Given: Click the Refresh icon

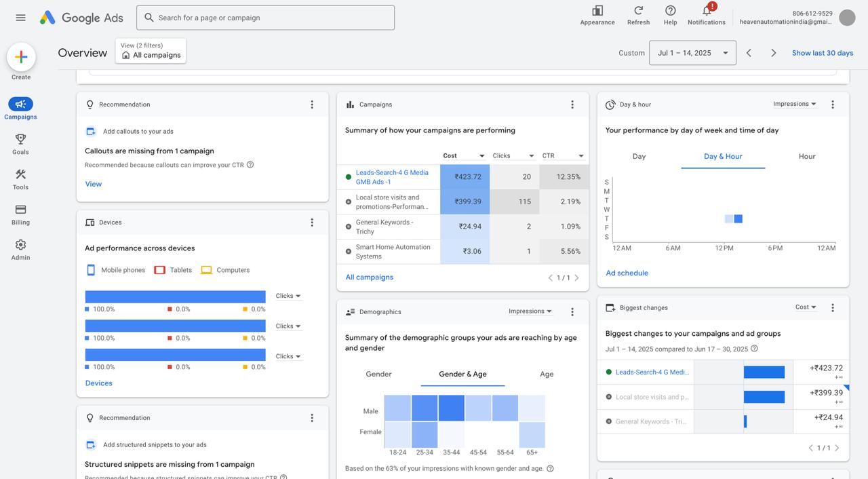Looking at the screenshot, I should click(638, 11).
